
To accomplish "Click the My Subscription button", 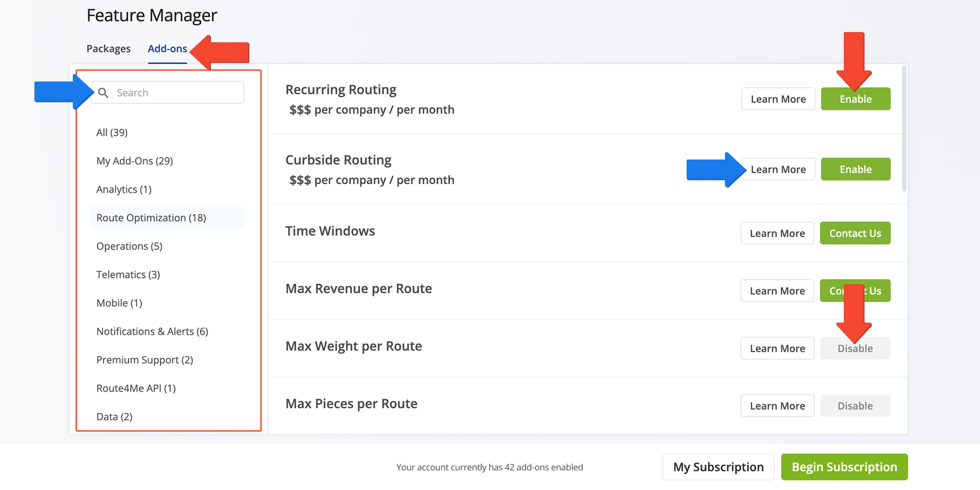I will pos(718,467).
